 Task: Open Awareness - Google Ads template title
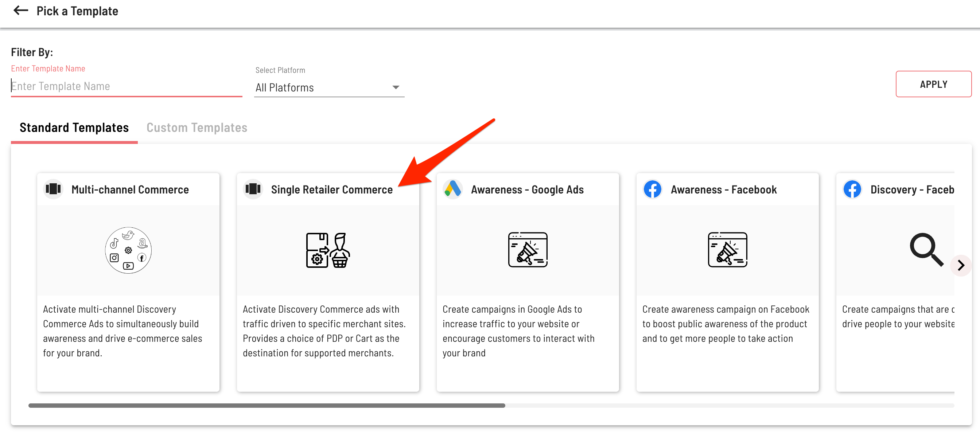coord(527,189)
